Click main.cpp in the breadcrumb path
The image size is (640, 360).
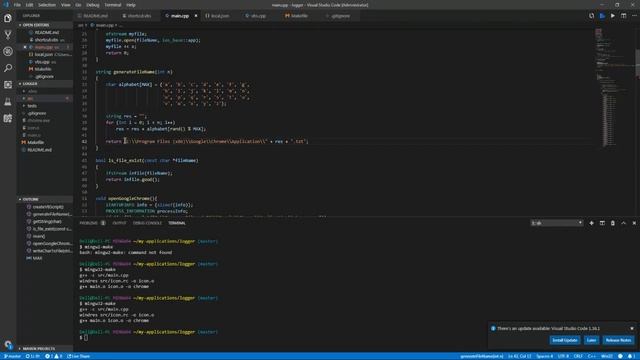point(104,25)
